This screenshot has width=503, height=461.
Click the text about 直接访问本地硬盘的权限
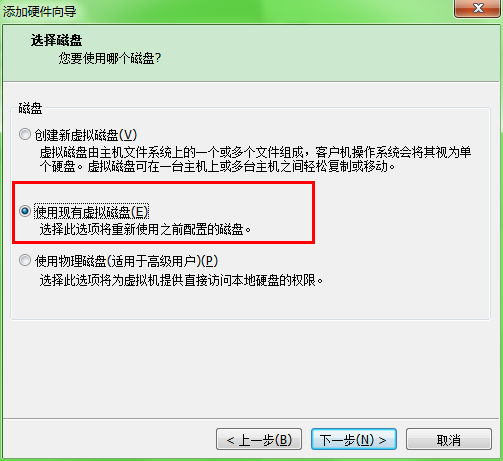coord(181,280)
